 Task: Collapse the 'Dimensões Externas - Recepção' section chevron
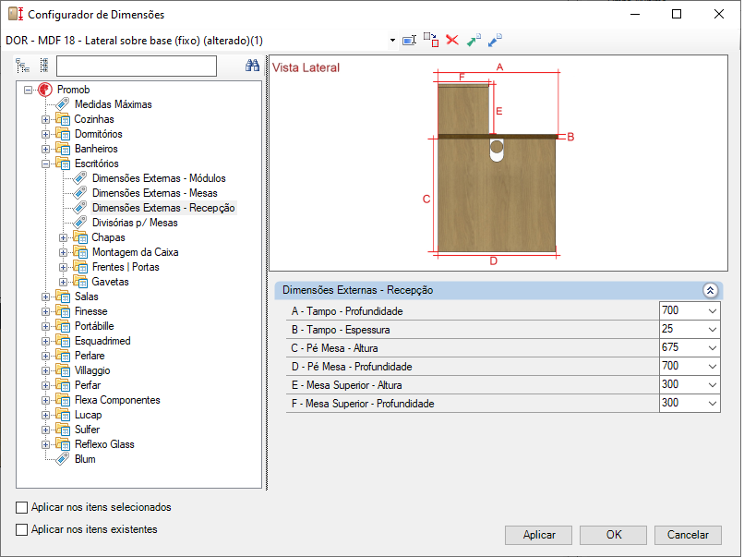coord(710,290)
